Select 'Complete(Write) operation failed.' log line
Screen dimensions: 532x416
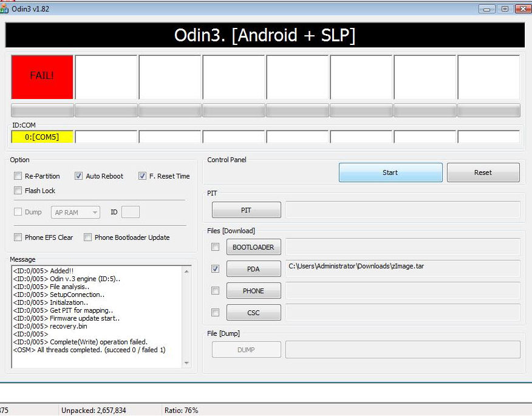[x=80, y=342]
